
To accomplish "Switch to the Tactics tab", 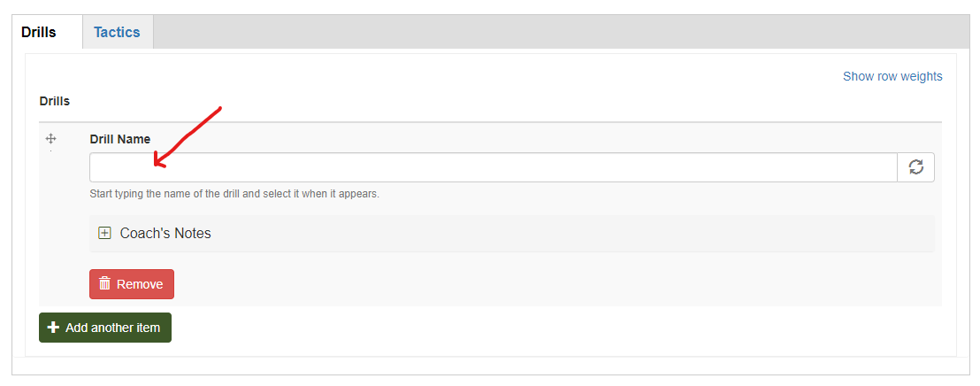I will pos(117,32).
